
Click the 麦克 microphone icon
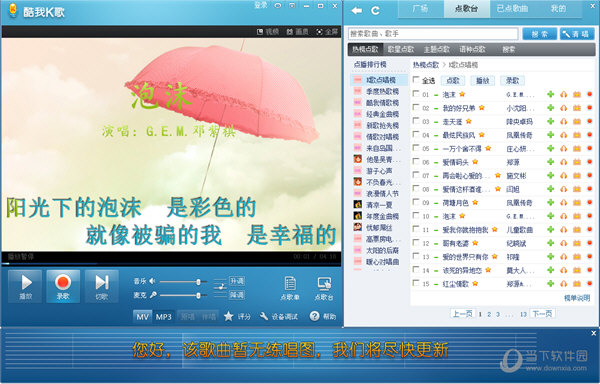[x=152, y=295]
